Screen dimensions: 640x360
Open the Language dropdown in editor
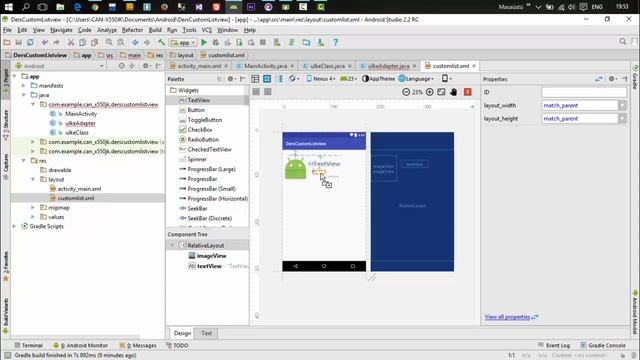point(416,79)
